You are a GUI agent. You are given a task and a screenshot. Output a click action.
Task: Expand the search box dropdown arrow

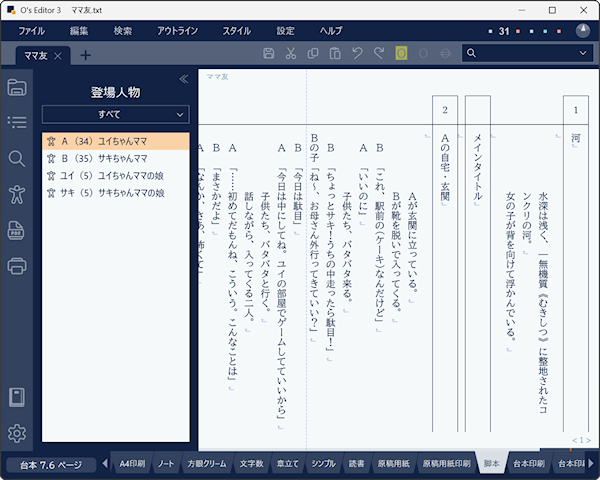pos(583,54)
